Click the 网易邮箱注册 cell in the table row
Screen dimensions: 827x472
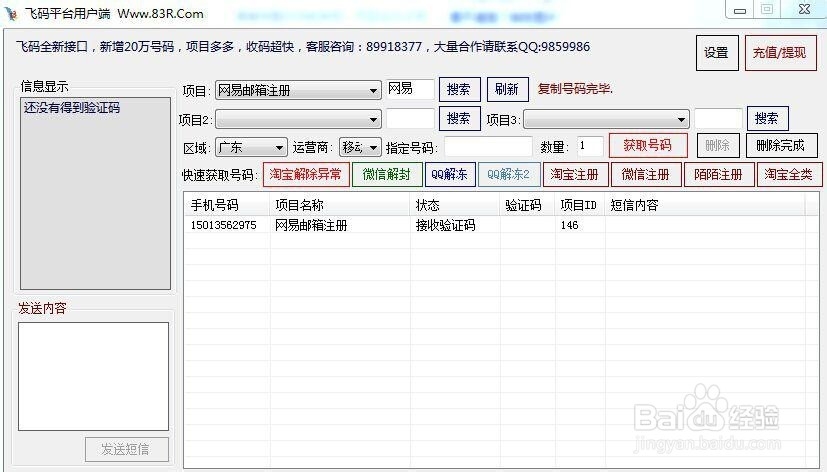click(x=311, y=226)
